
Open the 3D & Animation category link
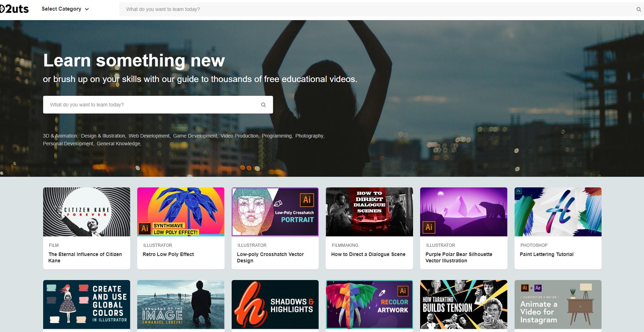(x=60, y=136)
